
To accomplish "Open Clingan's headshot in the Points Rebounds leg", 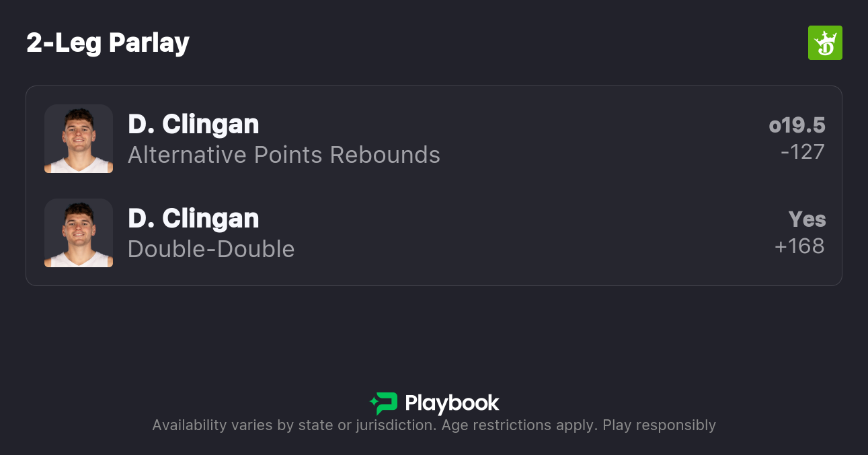I will click(79, 139).
